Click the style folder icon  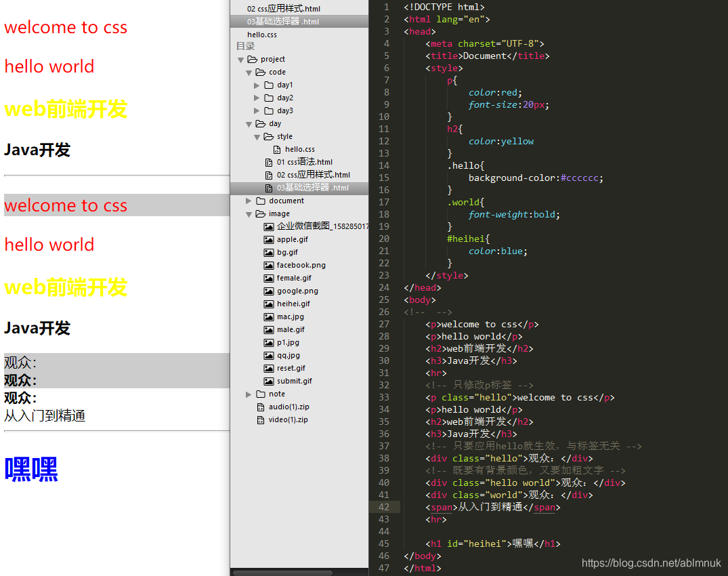(x=269, y=137)
